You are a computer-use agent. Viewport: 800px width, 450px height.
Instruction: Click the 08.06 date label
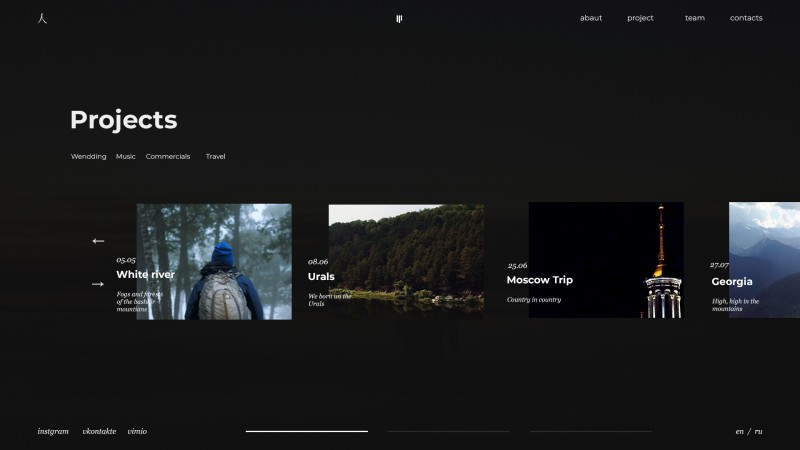tap(318, 262)
